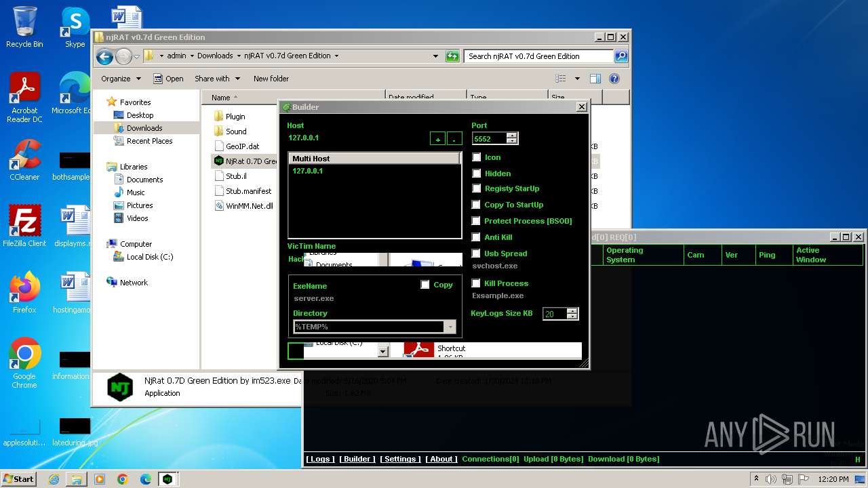868x488 pixels.
Task: Open the Logs menu in njRAT
Action: point(319,459)
